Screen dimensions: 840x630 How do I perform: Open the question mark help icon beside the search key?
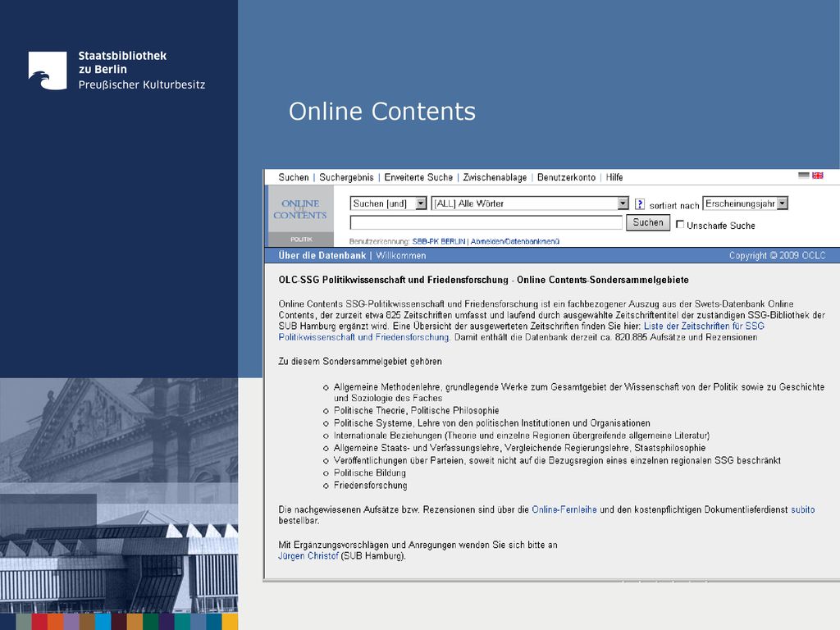640,204
